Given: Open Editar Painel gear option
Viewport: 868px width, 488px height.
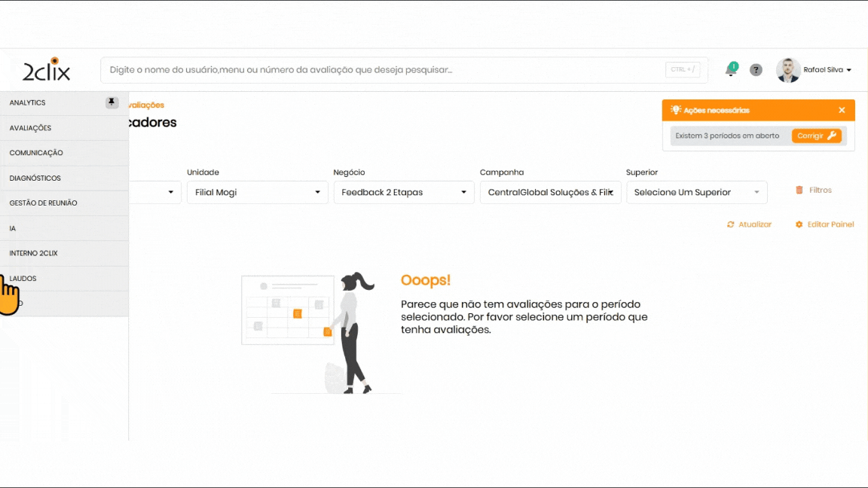Looking at the screenshot, I should [x=799, y=224].
